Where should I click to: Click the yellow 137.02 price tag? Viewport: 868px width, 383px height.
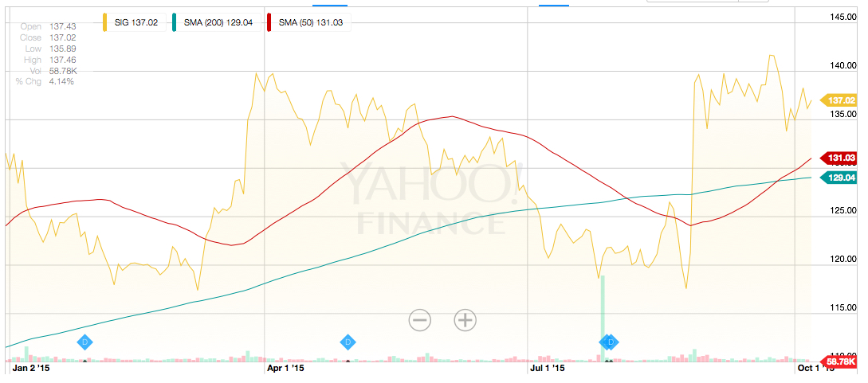coord(839,100)
